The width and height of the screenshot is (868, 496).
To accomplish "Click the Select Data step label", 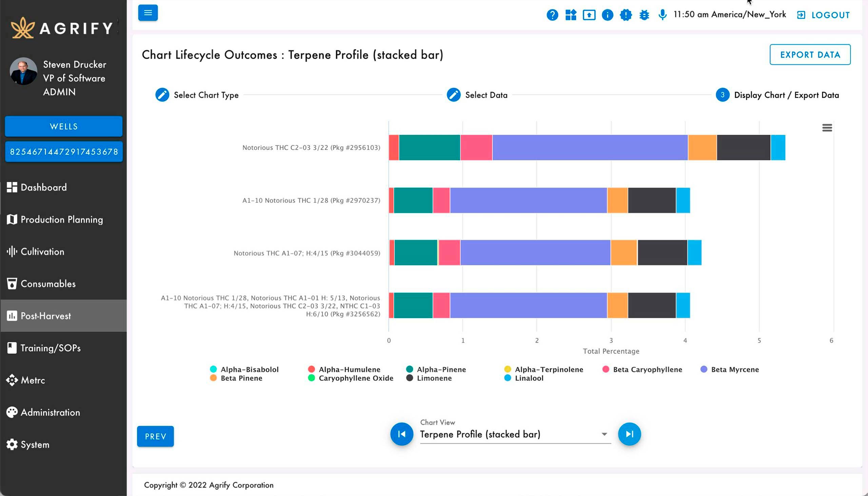I will coord(486,95).
